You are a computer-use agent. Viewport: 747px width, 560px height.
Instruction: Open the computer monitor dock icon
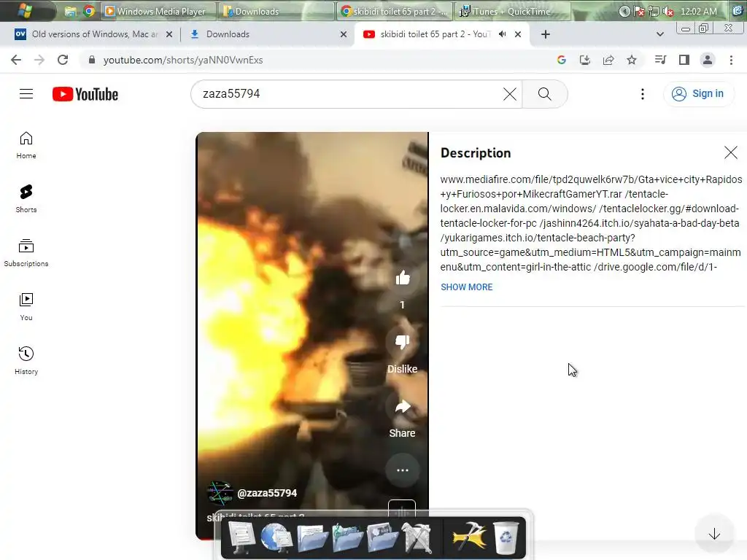[241, 538]
